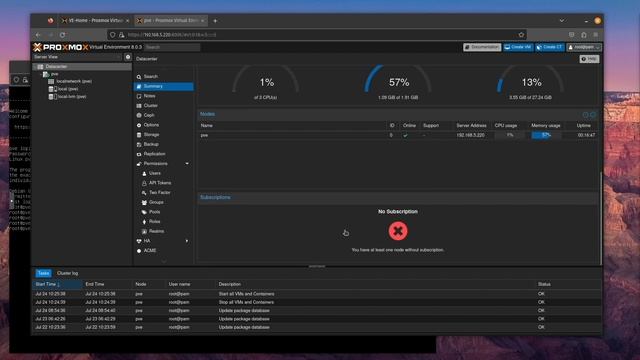Click the Notes icon in the menu

click(139, 96)
